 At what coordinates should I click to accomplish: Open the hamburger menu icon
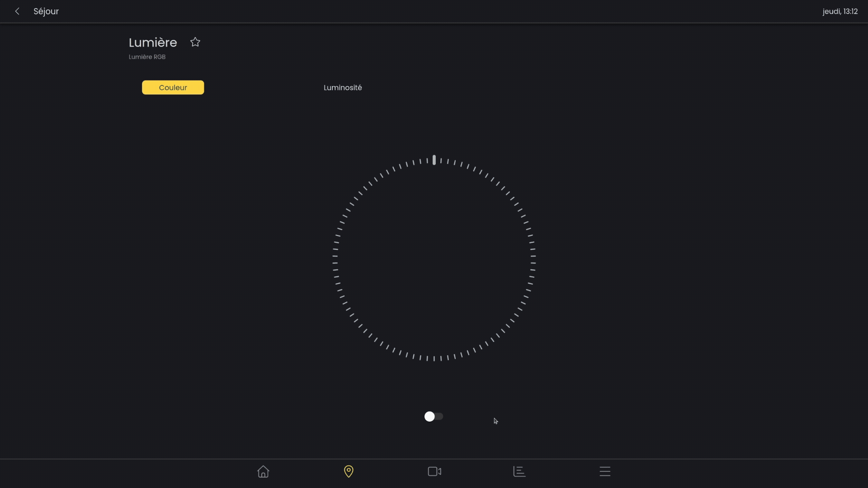pos(605,471)
